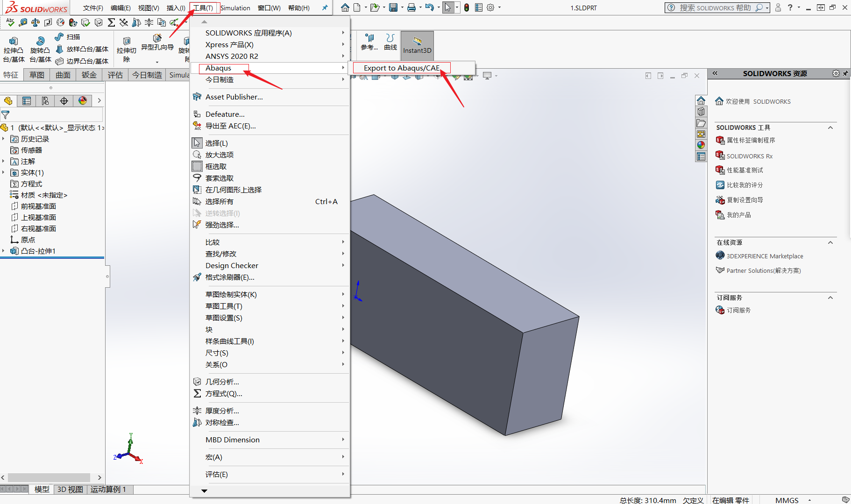Click the traffic light with clock icon
Screen dimensions: 851x504
point(73,22)
